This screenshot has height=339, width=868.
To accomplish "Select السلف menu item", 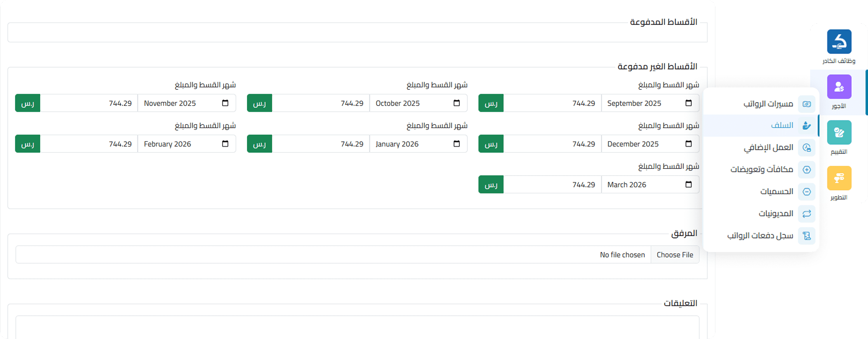I will [781, 125].
